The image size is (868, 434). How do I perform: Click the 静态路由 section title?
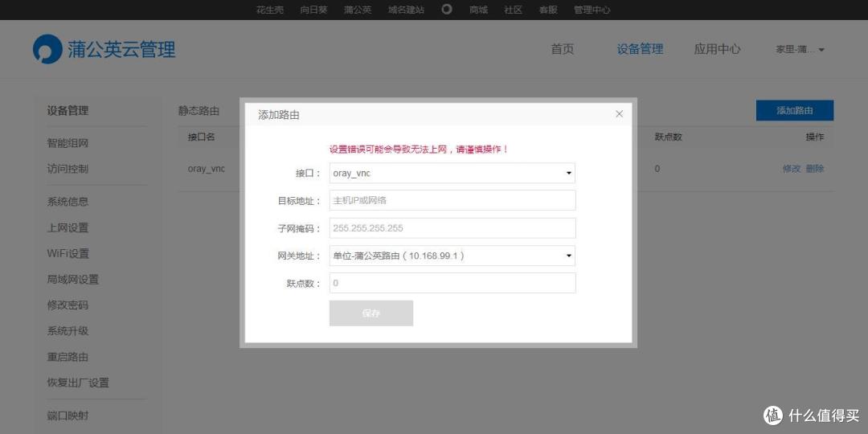coord(199,111)
